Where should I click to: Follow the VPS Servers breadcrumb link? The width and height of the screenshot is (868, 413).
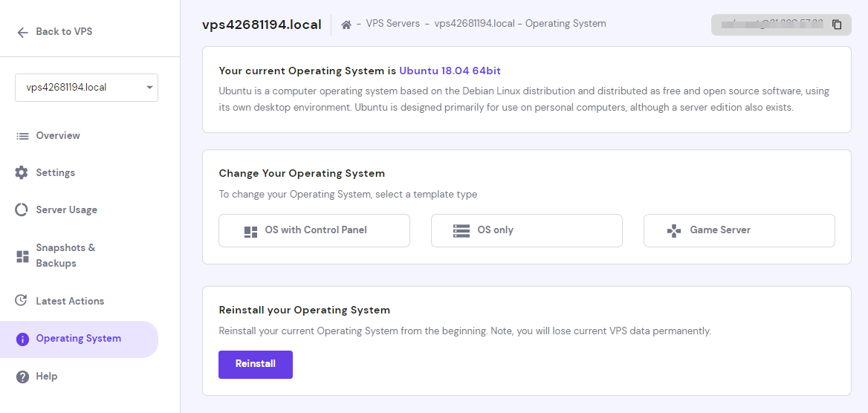[393, 24]
